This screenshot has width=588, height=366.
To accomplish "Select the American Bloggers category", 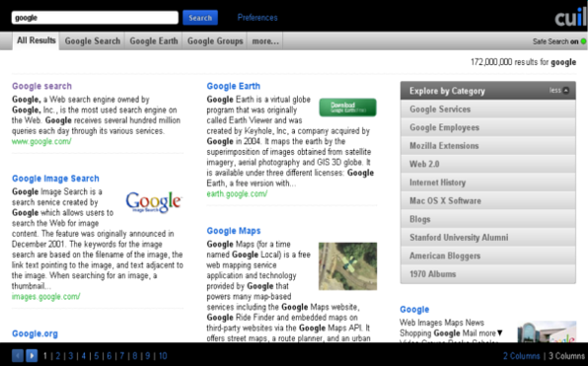I will tap(488, 256).
